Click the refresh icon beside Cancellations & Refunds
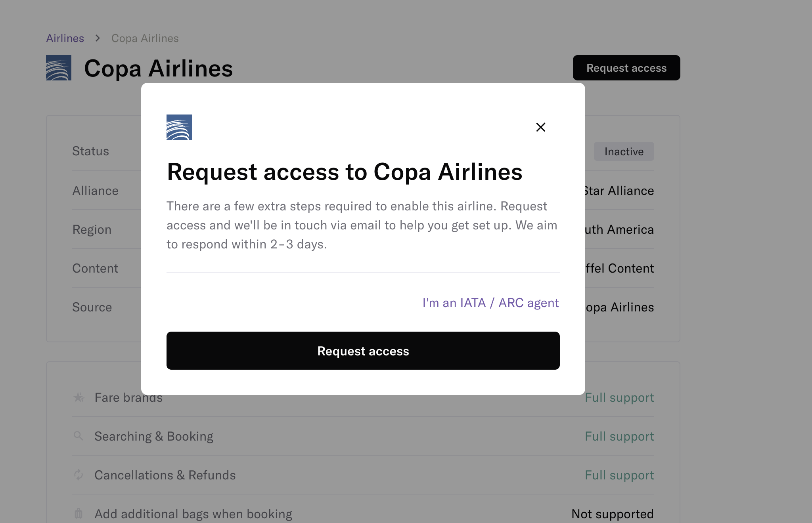 click(79, 475)
